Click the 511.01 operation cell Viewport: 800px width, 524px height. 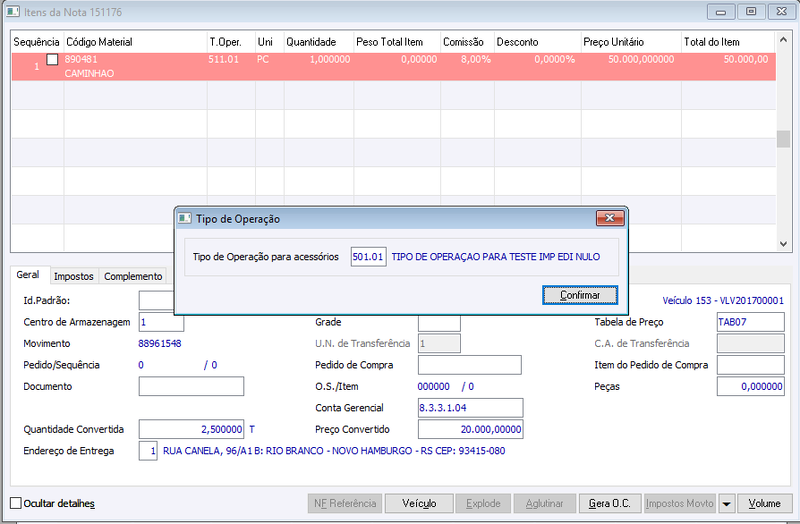pyautogui.click(x=223, y=59)
